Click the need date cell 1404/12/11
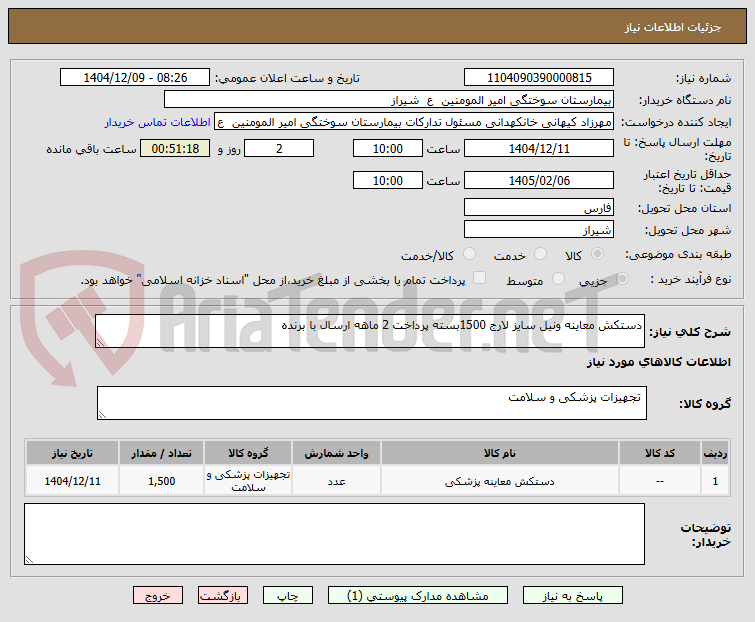Screen dimensions: 755x622 tap(72, 481)
